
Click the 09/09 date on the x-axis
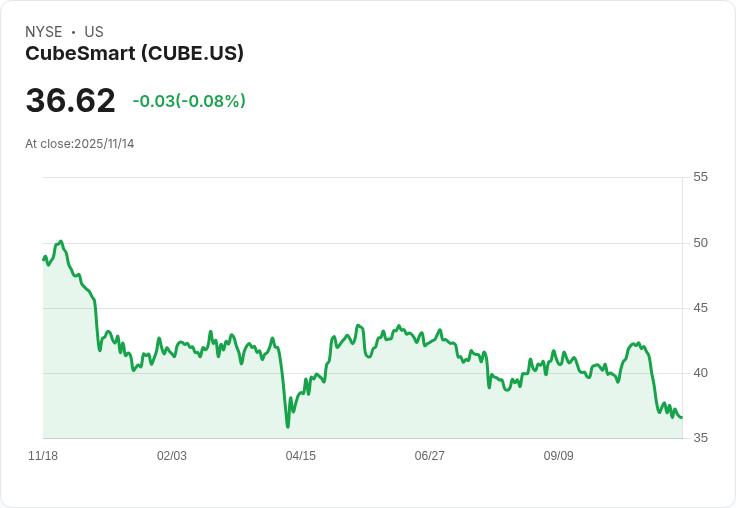pos(559,456)
